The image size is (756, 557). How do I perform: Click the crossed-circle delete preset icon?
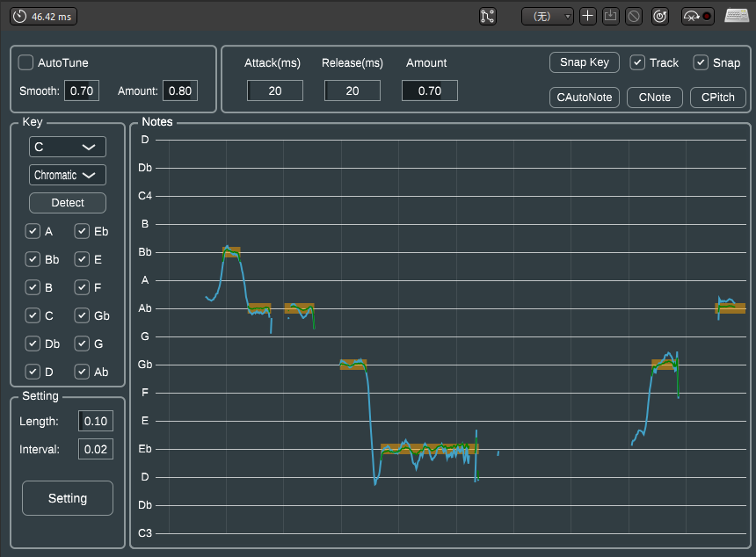(x=634, y=17)
